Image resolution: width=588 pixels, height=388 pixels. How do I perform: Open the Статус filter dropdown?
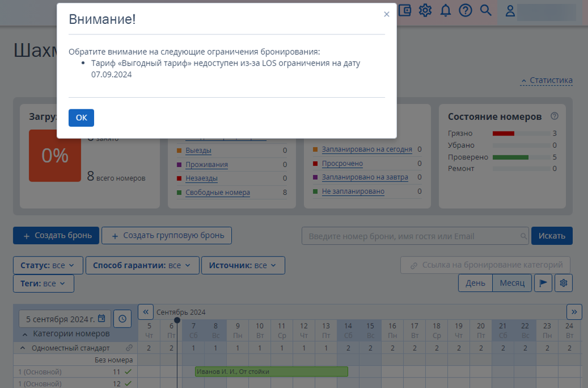tap(48, 265)
